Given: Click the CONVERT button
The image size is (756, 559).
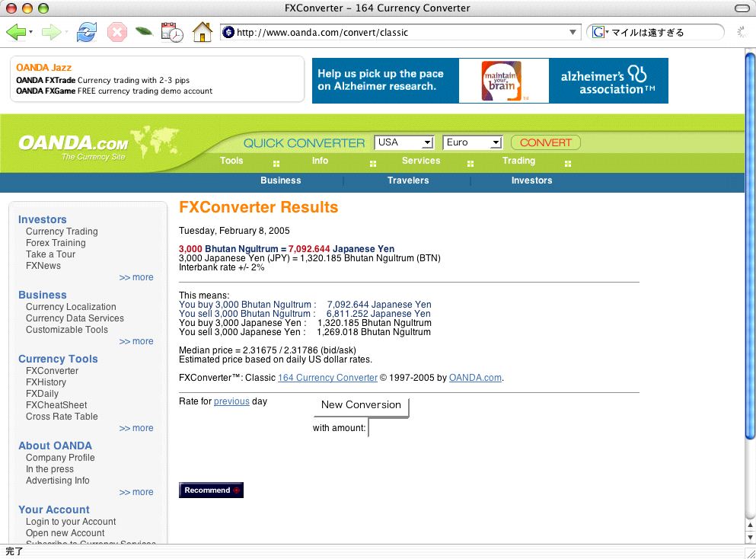Looking at the screenshot, I should (x=545, y=142).
